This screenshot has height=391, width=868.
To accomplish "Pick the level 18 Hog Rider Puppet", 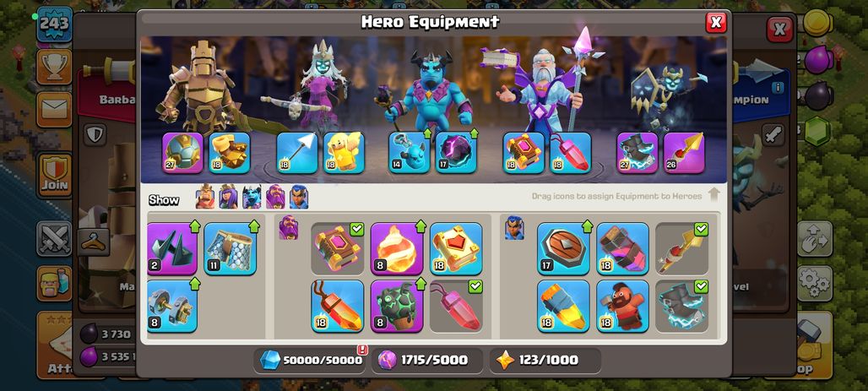I will 623,306.
